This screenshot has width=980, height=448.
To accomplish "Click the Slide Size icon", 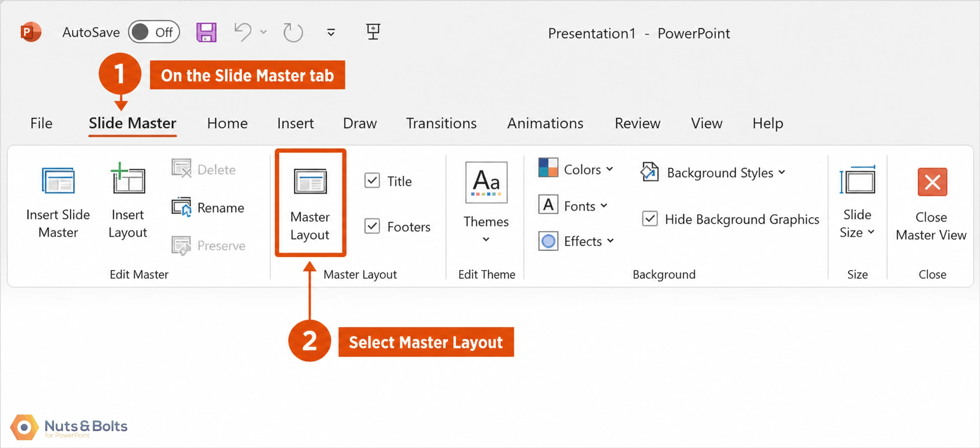I will pos(857,180).
